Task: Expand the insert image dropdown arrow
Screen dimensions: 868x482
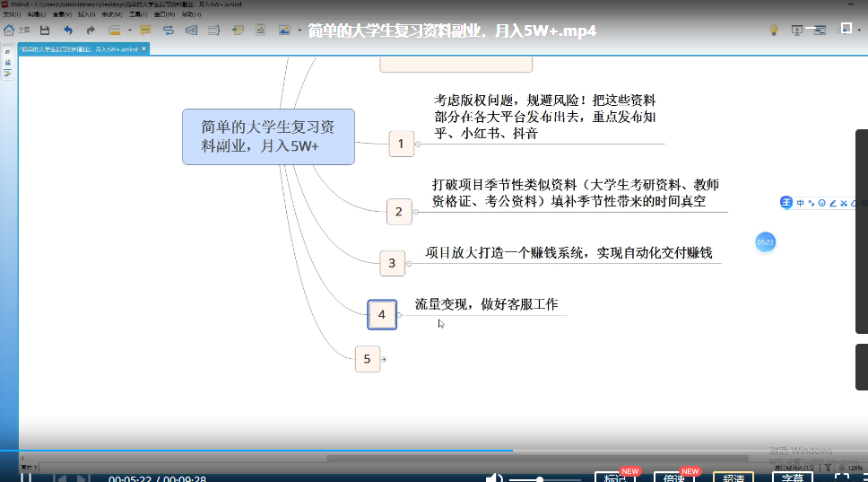Action: pos(299,30)
